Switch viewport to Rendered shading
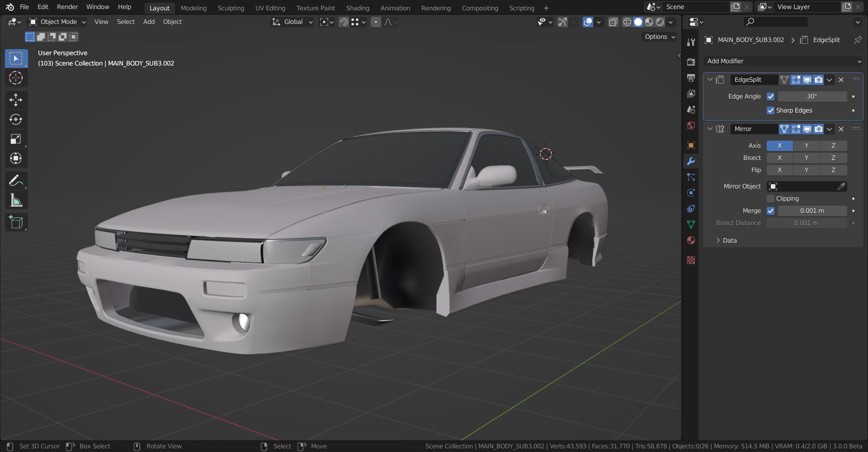The image size is (868, 452). [x=660, y=22]
